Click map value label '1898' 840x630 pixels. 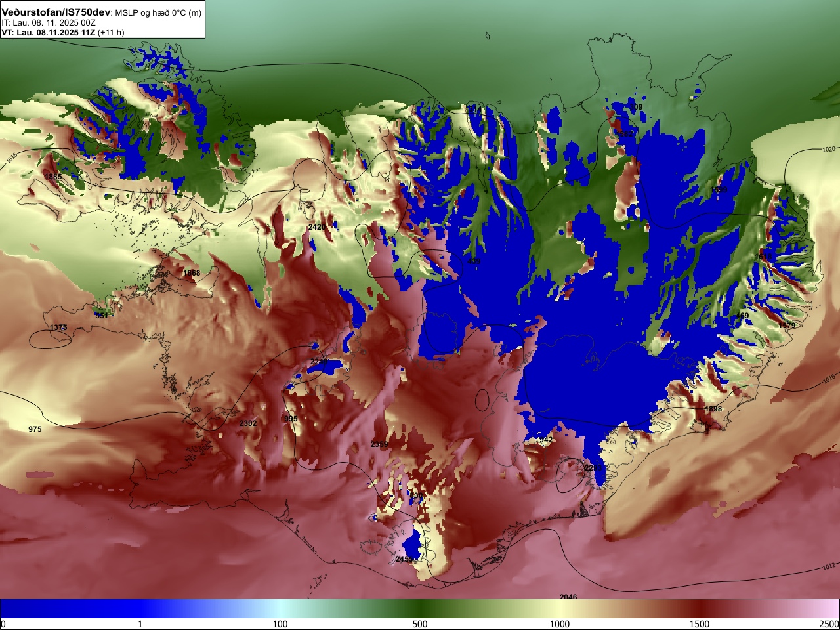tap(713, 409)
